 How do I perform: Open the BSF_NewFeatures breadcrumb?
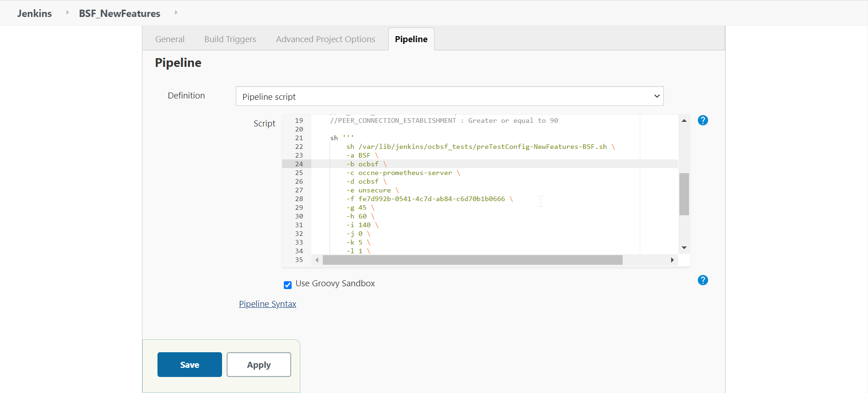pyautogui.click(x=119, y=13)
